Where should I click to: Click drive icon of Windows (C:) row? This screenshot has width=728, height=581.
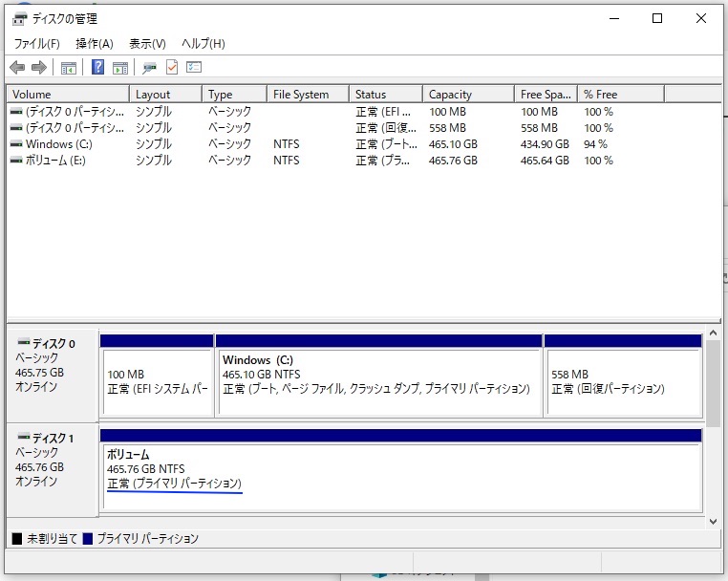point(16,144)
